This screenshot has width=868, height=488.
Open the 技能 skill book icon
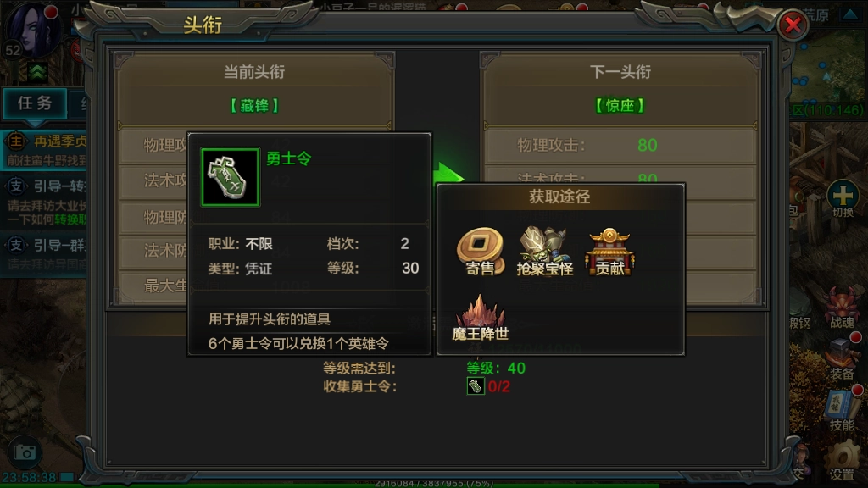coord(842,409)
